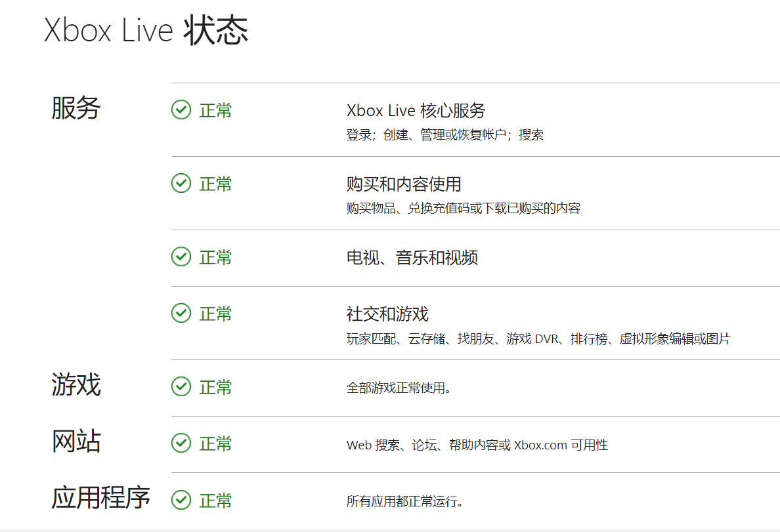Open the 电视、音乐和视频 entry
780x532 pixels.
(x=412, y=258)
